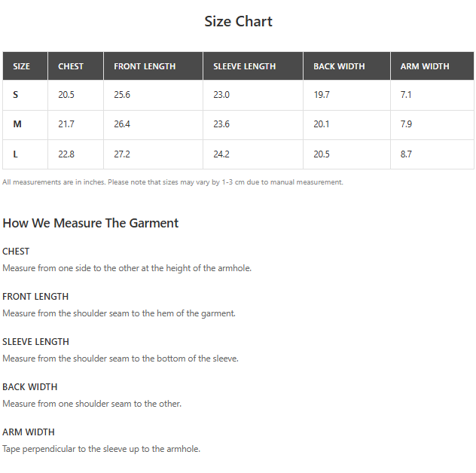Click the FRONT LENGTH column header

145,66
